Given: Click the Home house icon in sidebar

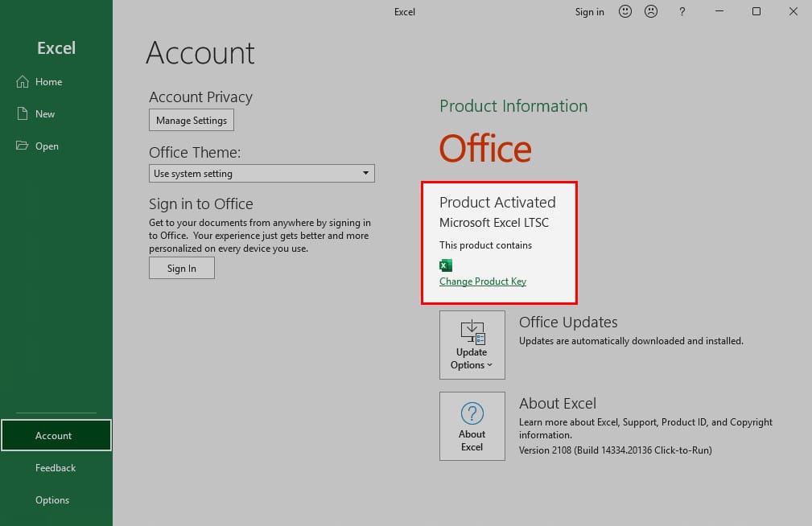Looking at the screenshot, I should pyautogui.click(x=23, y=82).
